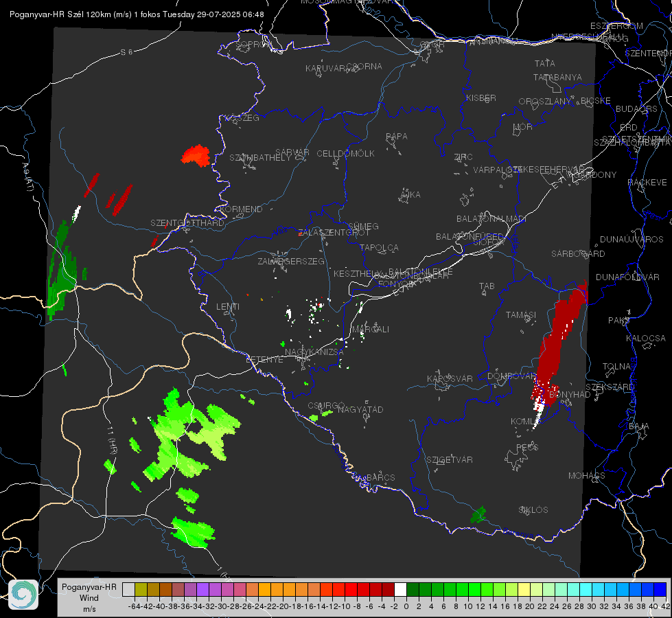Click the SZEKSZÁRD city label

[610, 387]
